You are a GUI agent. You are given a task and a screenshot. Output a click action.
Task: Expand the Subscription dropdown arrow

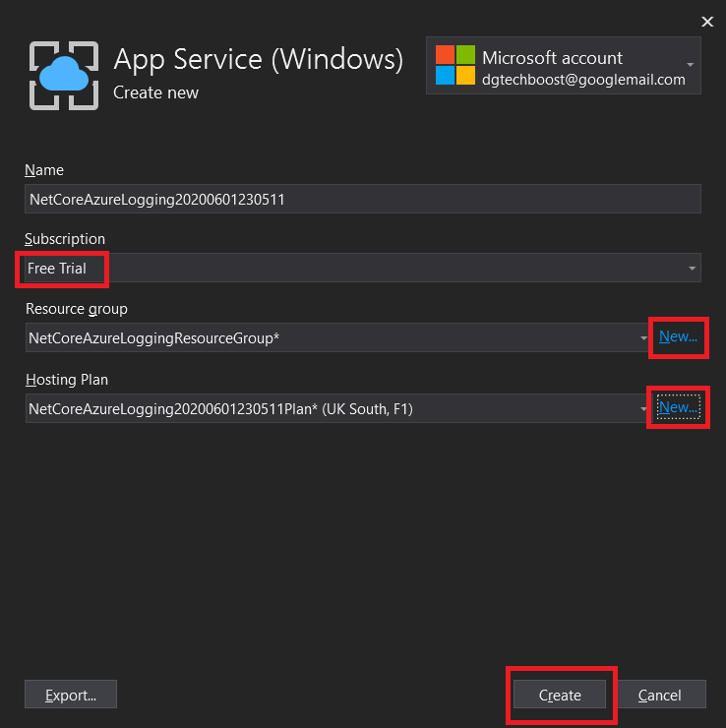pyautogui.click(x=692, y=268)
